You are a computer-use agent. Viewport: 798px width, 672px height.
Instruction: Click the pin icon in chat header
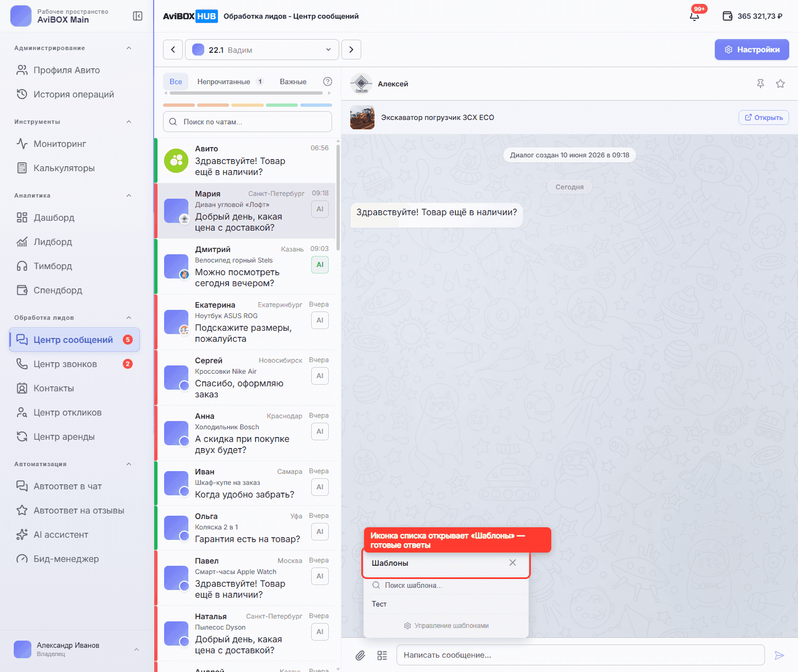pyautogui.click(x=761, y=84)
